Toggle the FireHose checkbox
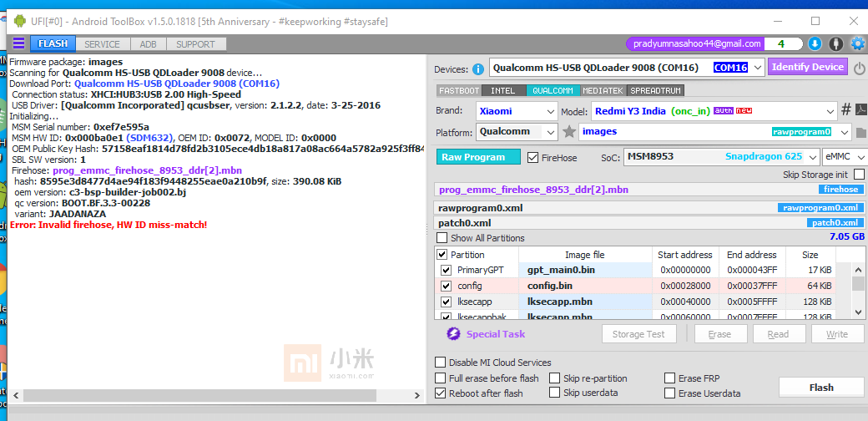Screen dimensions: 868x421 532,158
